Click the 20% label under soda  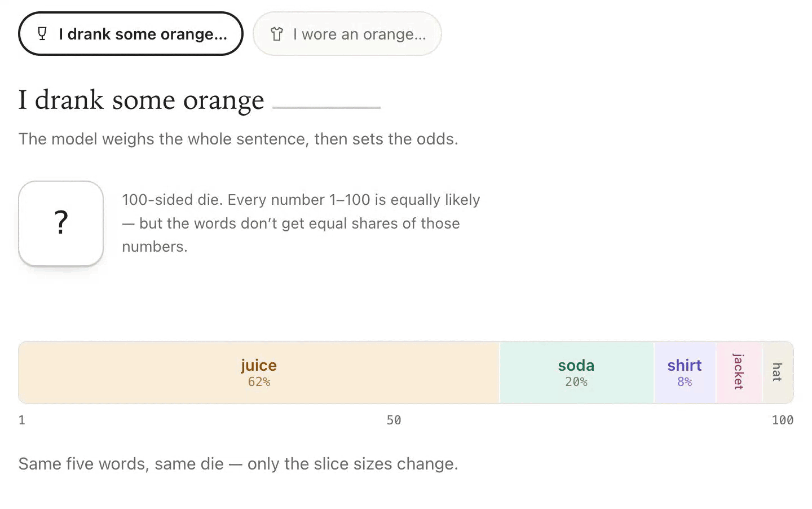click(x=576, y=382)
